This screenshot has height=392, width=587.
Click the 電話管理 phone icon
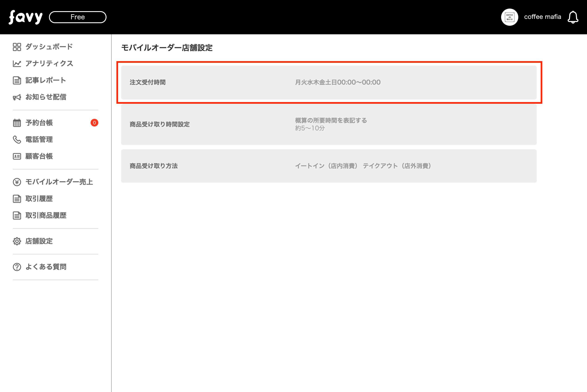click(17, 140)
